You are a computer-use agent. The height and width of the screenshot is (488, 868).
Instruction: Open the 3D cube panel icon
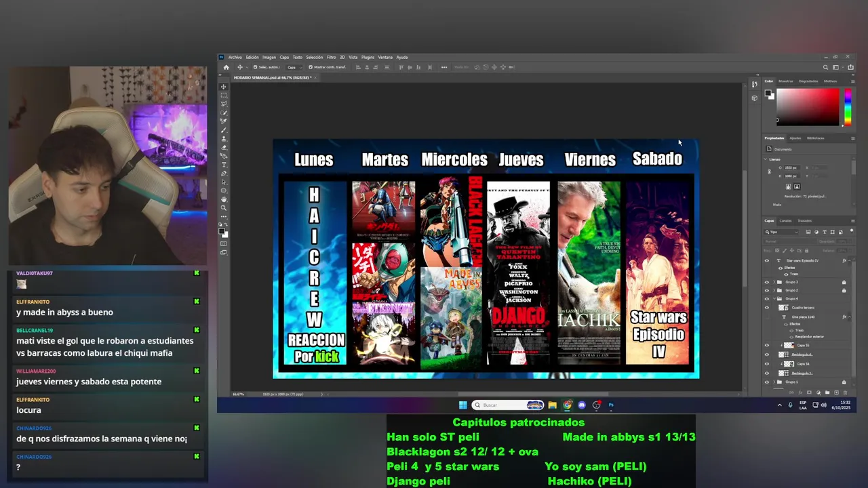[755, 98]
